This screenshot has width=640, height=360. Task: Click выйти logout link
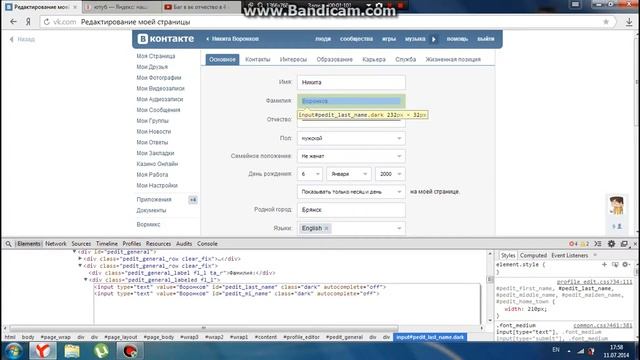pyautogui.click(x=486, y=39)
